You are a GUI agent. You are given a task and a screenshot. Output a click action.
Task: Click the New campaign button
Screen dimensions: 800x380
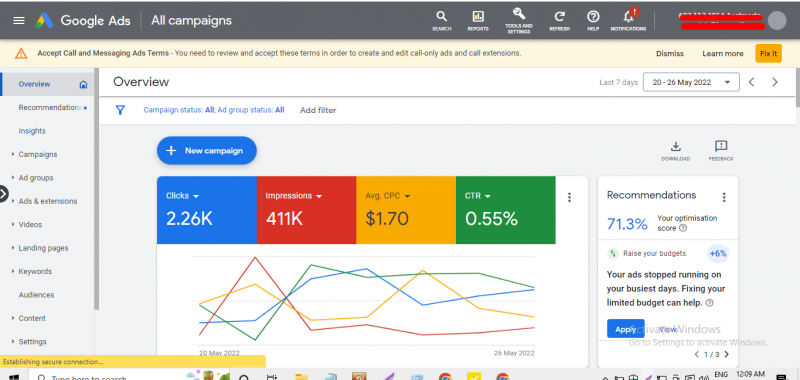pos(207,150)
